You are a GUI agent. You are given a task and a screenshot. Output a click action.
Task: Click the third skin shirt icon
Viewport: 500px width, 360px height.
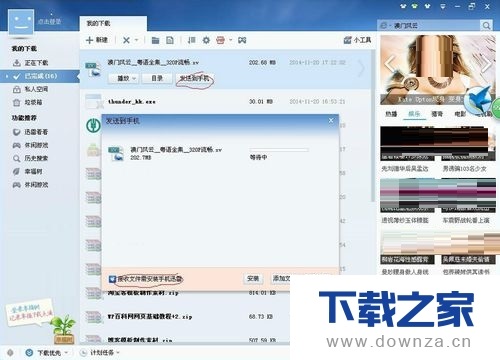click(427, 6)
